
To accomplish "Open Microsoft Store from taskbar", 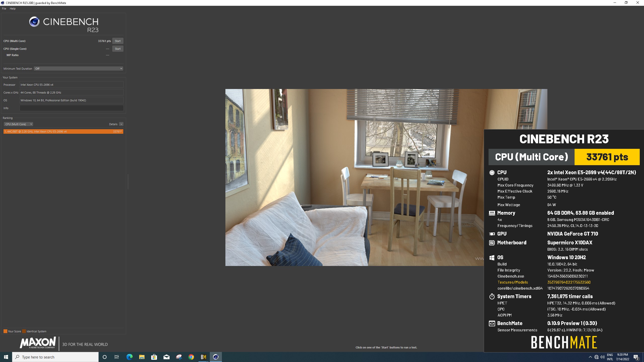I will pyautogui.click(x=154, y=357).
